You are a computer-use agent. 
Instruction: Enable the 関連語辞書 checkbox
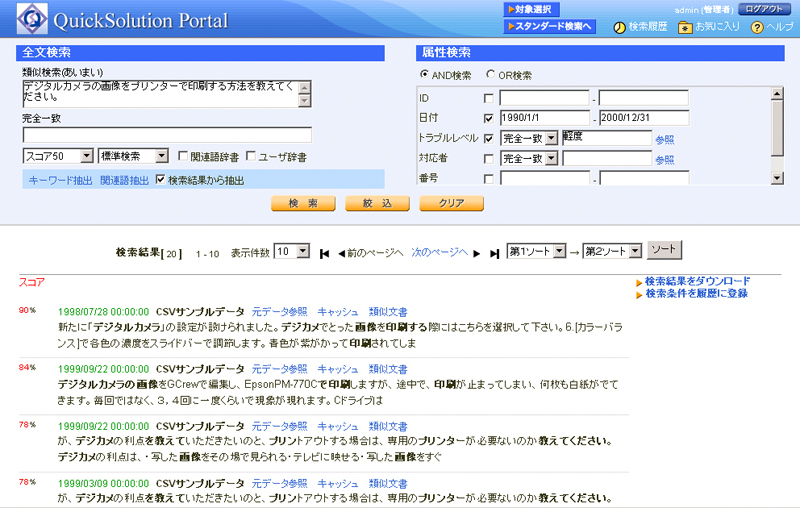[x=183, y=156]
